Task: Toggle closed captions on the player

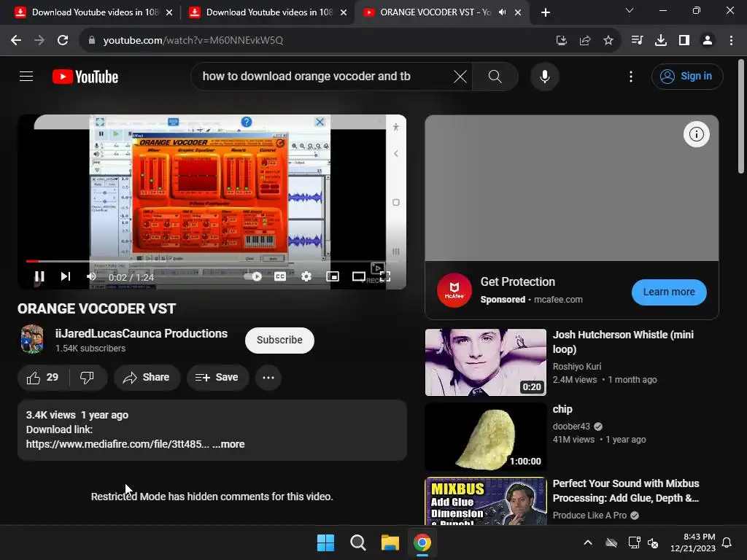Action: click(x=280, y=276)
